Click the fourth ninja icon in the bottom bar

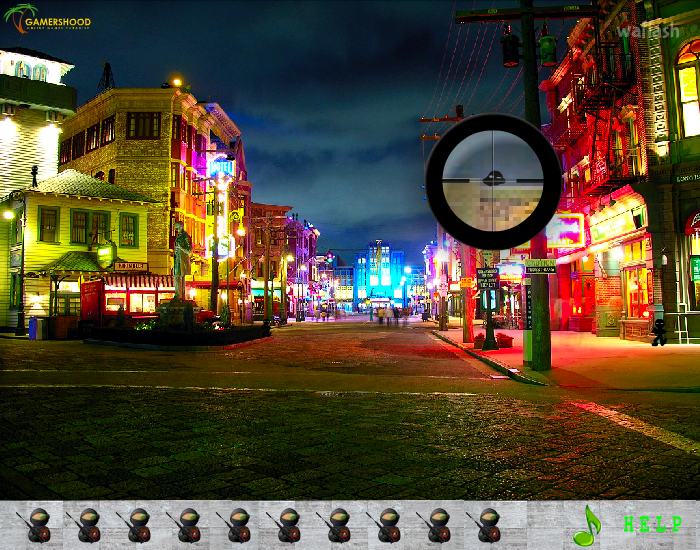pyautogui.click(x=184, y=525)
